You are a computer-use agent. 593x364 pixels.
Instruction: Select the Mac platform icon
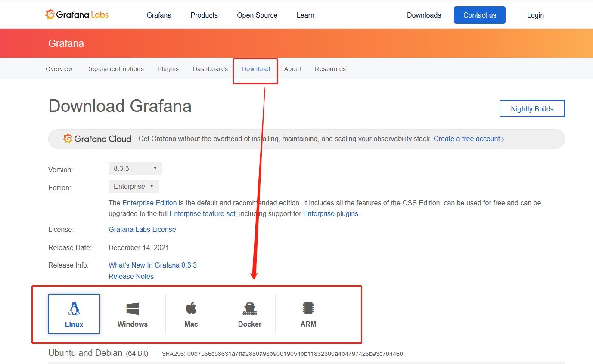tap(191, 314)
